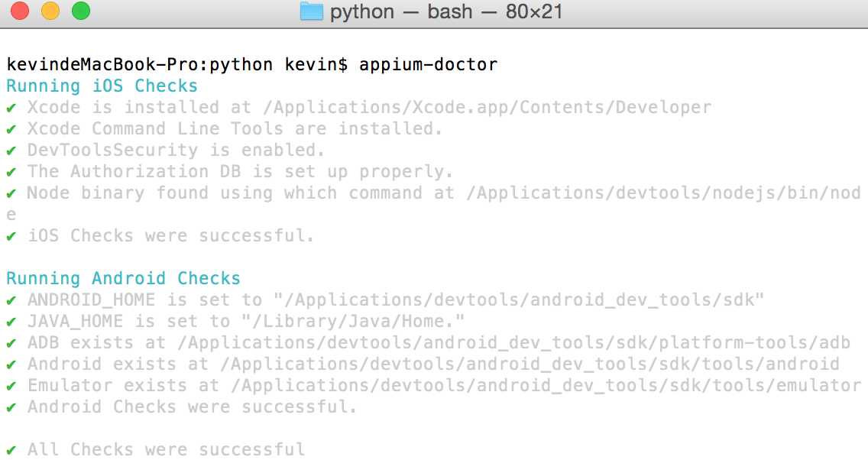868x460 pixels.
Task: Click the checkmark beside 'Emulator exists at'
Action: [x=11, y=386]
